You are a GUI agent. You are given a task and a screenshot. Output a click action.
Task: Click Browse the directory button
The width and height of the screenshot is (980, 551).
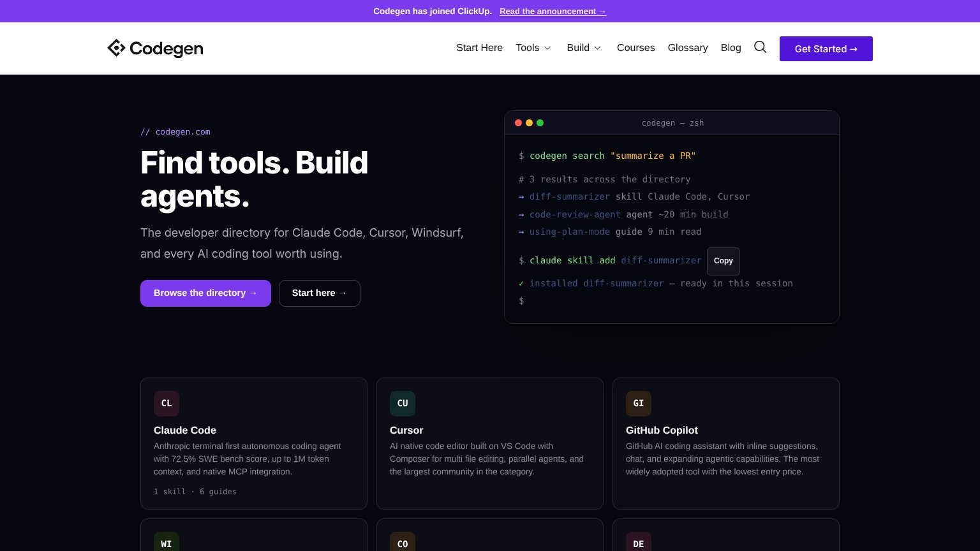205,293
